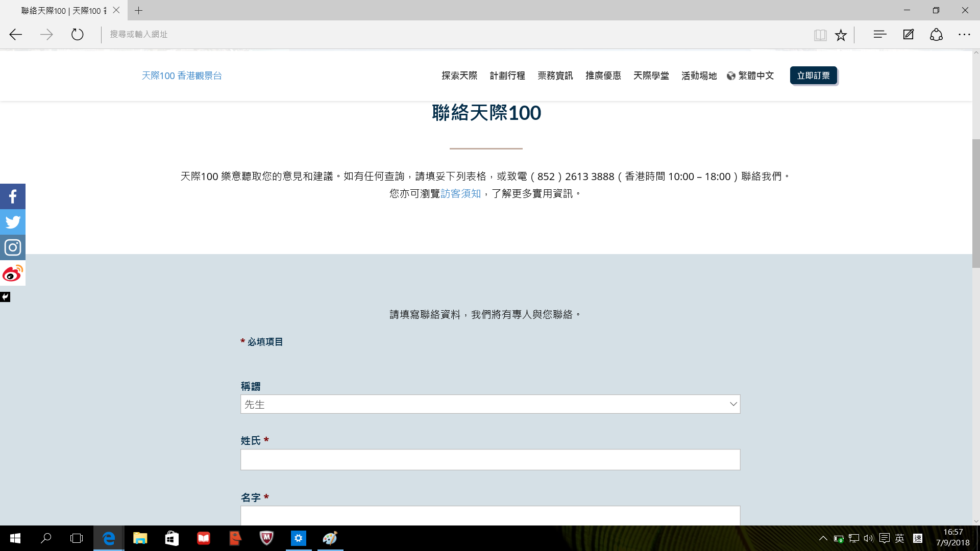980x551 pixels.
Task: Focus the 名字 first name input field
Action: (490, 515)
